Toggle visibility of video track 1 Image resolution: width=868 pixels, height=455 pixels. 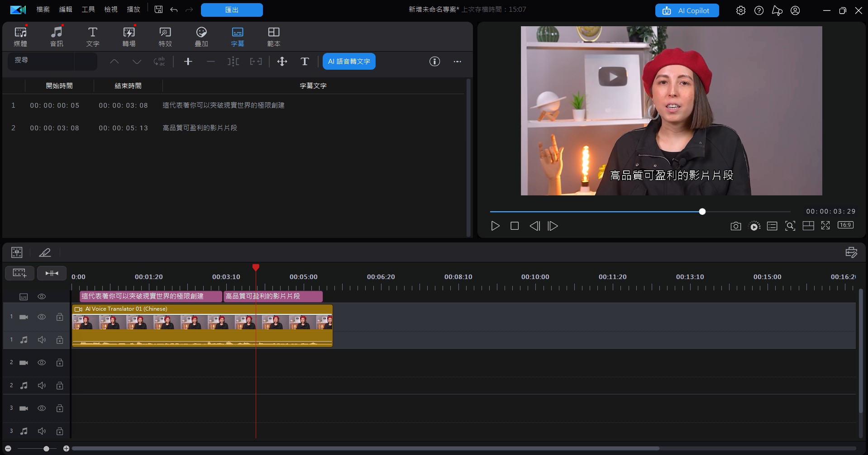42,317
